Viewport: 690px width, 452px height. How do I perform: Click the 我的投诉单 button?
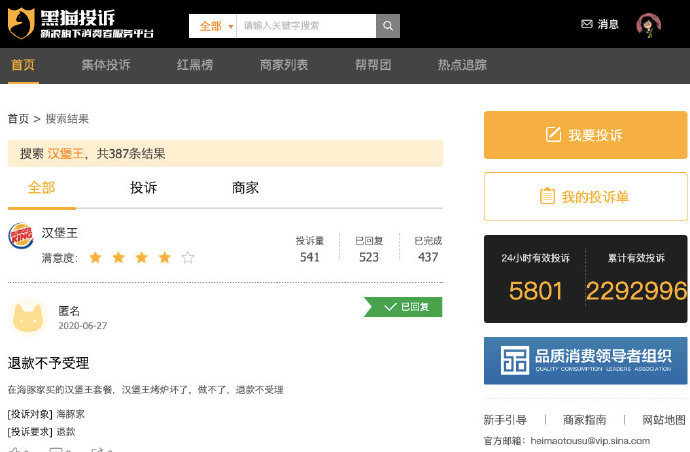(x=585, y=197)
